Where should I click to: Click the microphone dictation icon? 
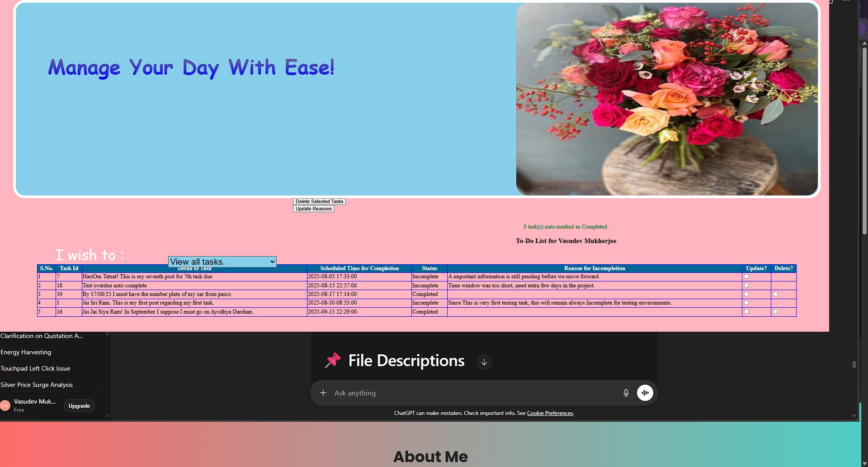(626, 393)
